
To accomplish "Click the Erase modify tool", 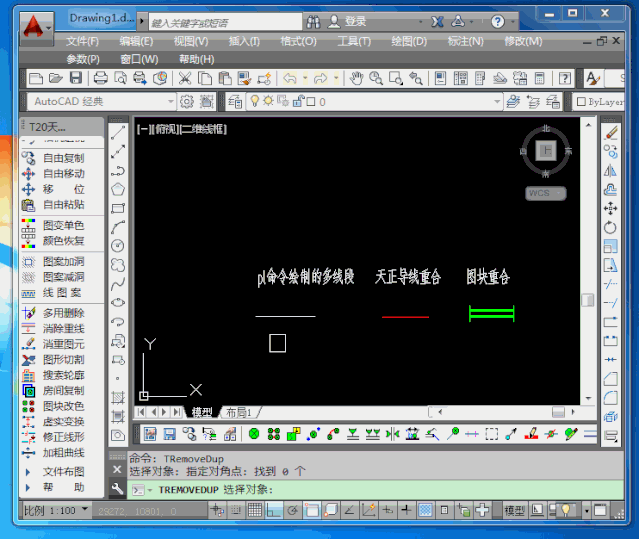I will pyautogui.click(x=610, y=133).
